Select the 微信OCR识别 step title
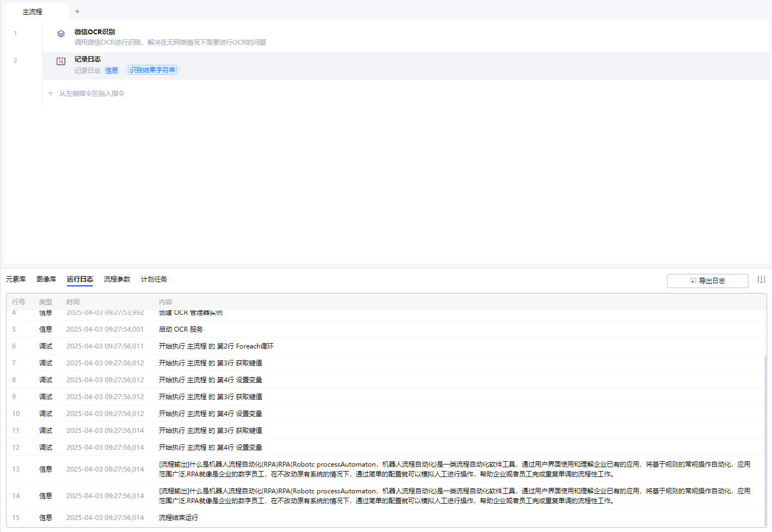This screenshot has height=532, width=772. point(95,32)
